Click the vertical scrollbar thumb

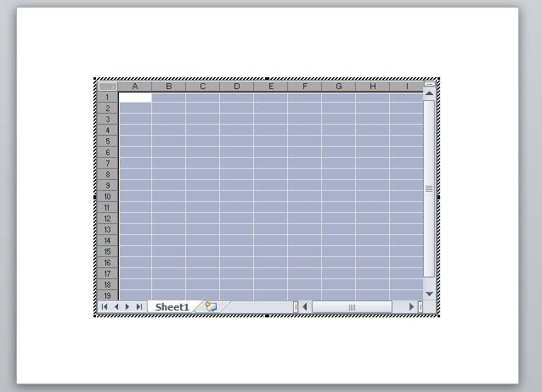click(429, 188)
